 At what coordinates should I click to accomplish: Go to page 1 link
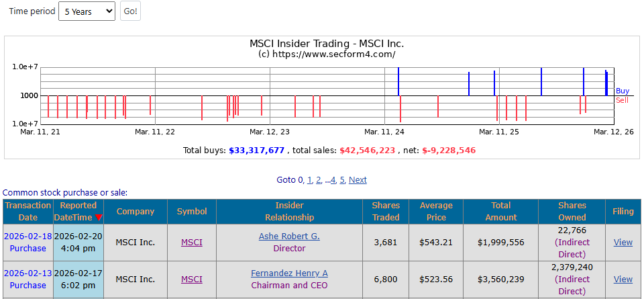pyautogui.click(x=310, y=179)
